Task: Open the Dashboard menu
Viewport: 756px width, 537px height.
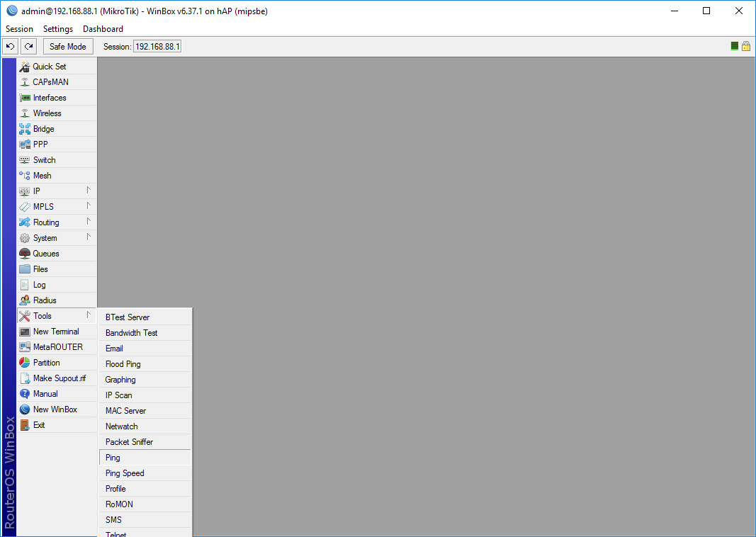Action: pyautogui.click(x=103, y=29)
